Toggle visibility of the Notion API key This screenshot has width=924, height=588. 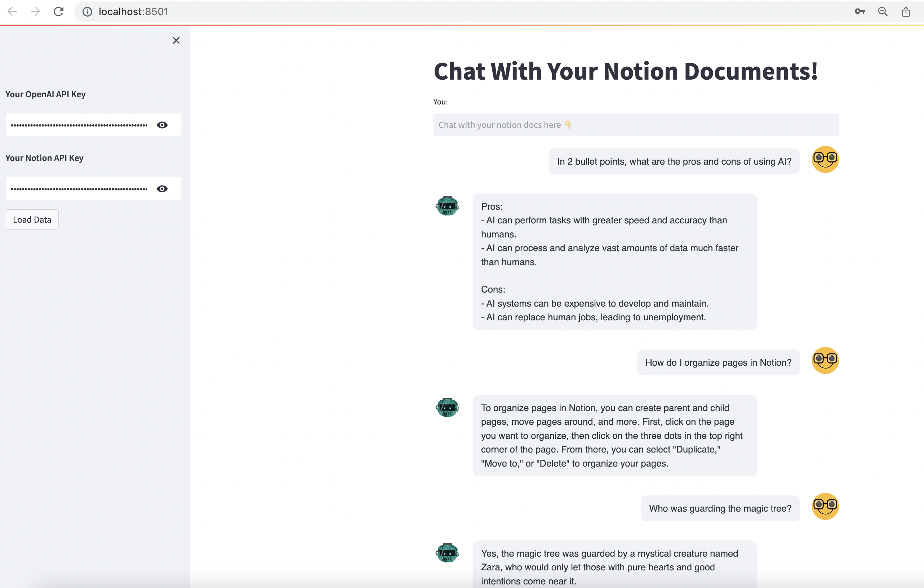coord(162,189)
